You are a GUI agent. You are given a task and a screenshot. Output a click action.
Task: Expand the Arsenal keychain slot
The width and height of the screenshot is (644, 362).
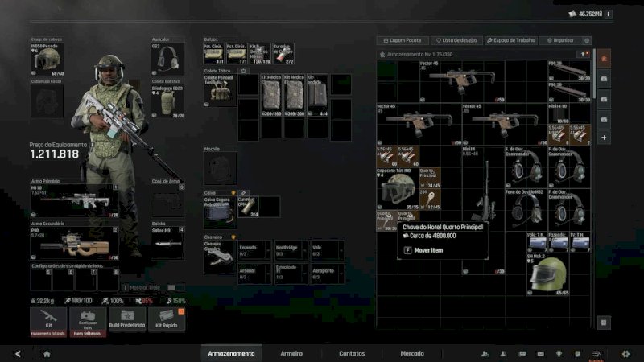coord(253,274)
